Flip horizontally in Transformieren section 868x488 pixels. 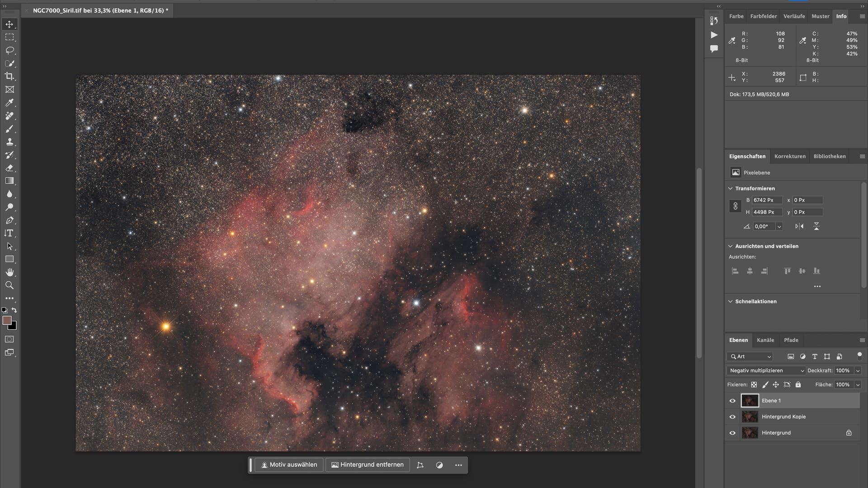click(799, 226)
